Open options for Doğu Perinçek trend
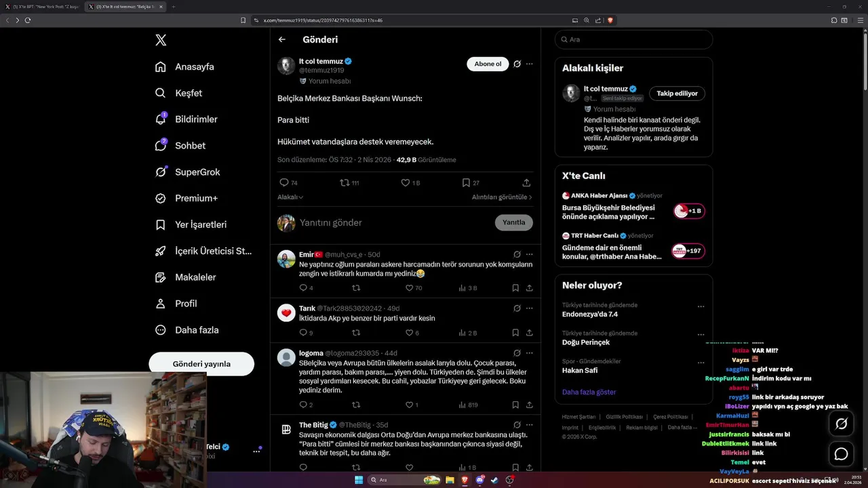868x488 pixels. coord(701,334)
